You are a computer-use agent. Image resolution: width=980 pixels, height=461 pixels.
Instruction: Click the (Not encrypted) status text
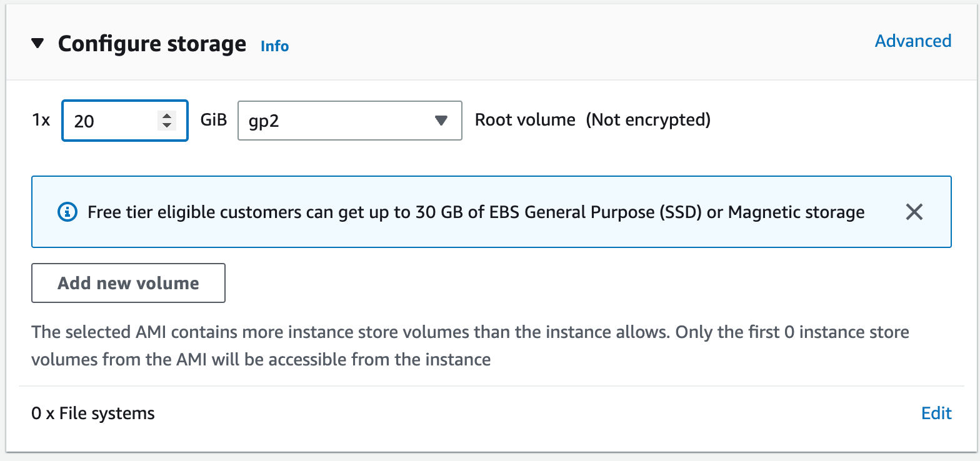[648, 120]
